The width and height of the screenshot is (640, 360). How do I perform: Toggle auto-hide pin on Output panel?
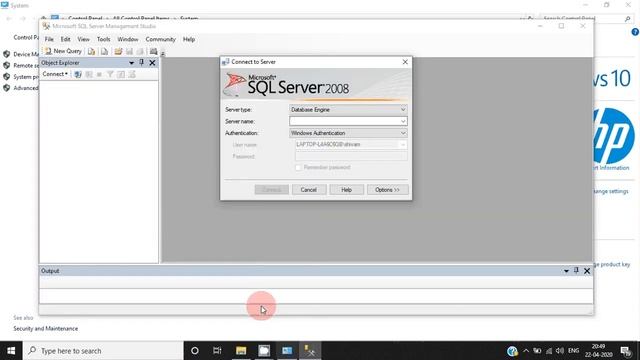[x=576, y=271]
